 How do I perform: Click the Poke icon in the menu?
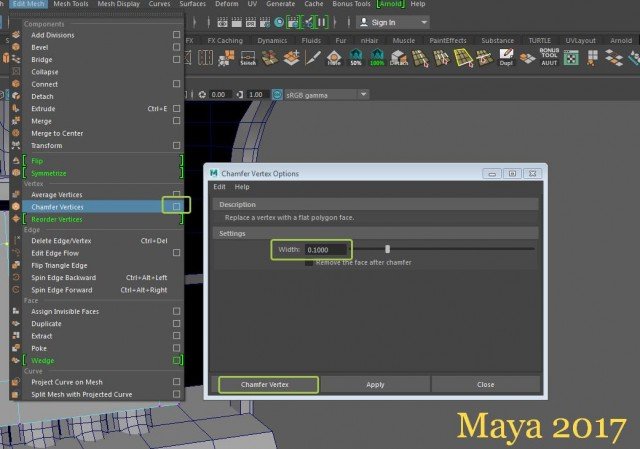click(16, 348)
